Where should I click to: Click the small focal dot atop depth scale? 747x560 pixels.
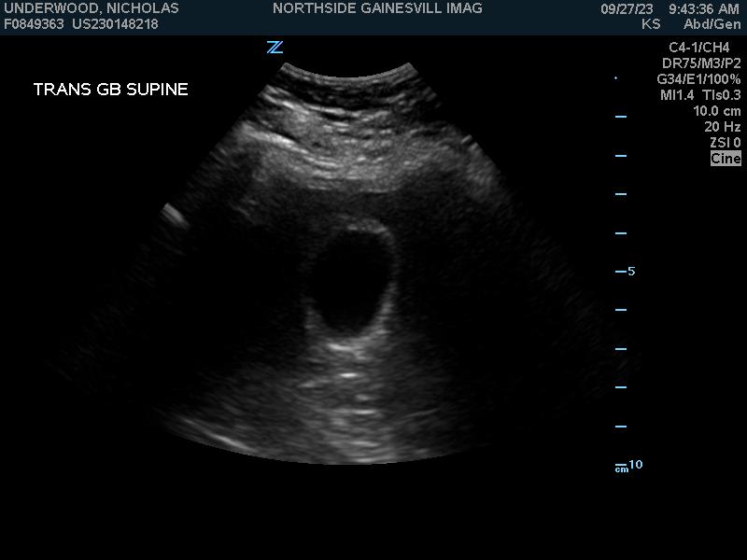(x=615, y=78)
